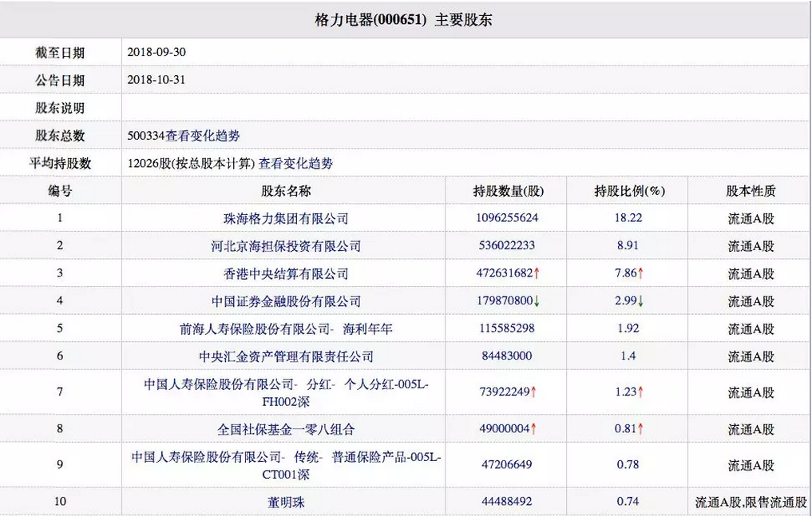Select share count 49000004
The width and height of the screenshot is (812, 517).
click(505, 428)
